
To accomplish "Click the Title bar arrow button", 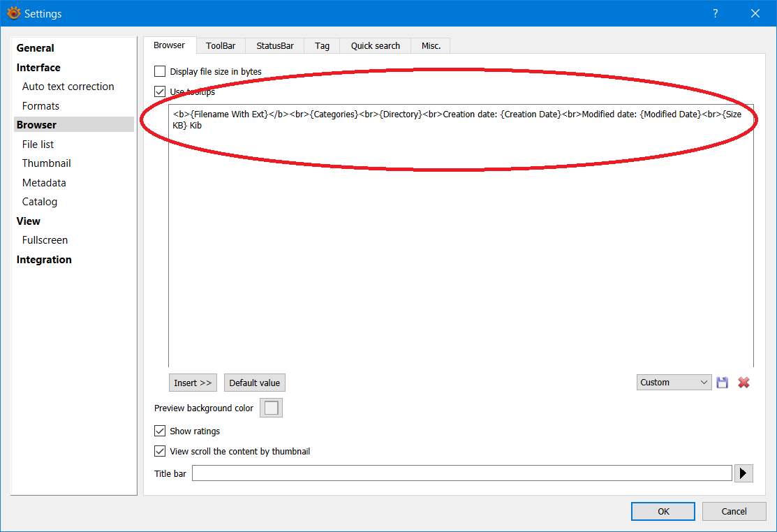I will (743, 473).
